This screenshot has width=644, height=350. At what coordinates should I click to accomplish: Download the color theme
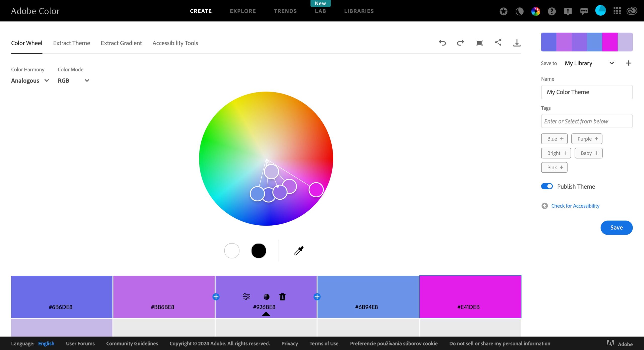517,43
